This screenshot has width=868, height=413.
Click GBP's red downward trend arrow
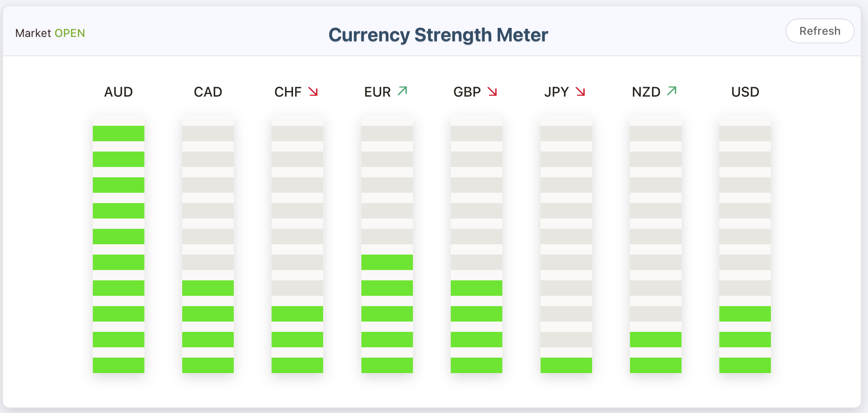click(493, 91)
